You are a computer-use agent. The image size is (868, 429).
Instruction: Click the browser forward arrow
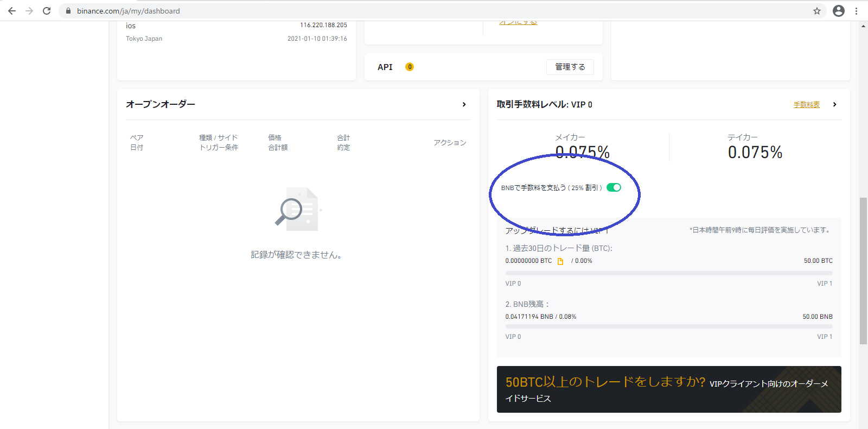pyautogui.click(x=29, y=11)
